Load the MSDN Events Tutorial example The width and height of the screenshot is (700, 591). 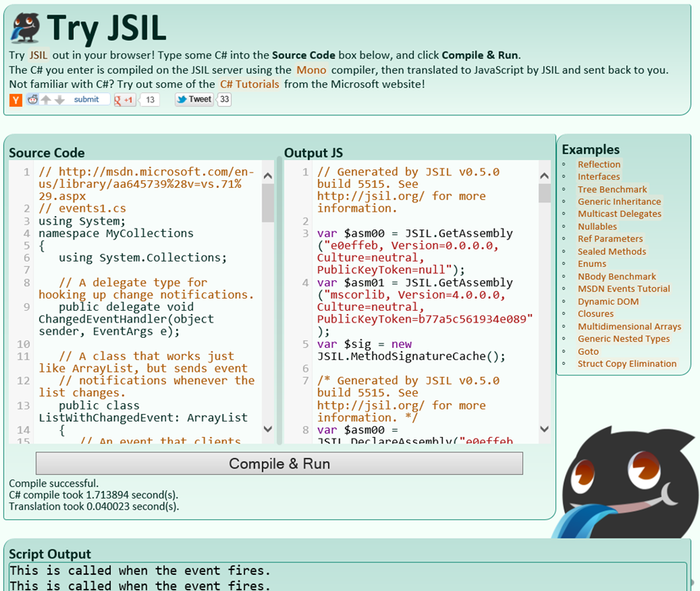(x=624, y=289)
